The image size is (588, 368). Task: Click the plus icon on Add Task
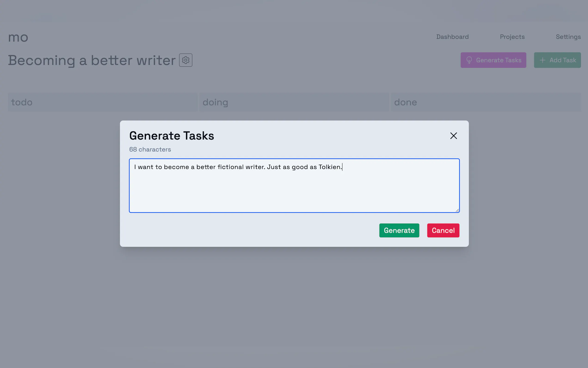(542, 60)
